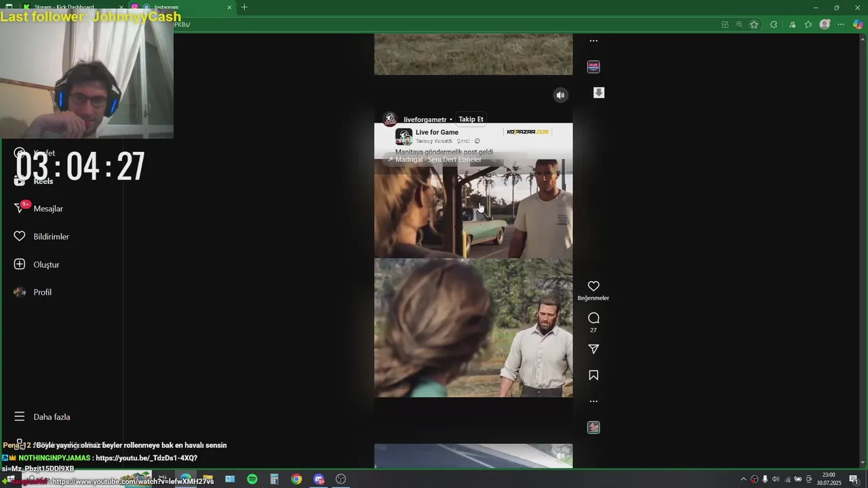Screen dimensions: 868x488
Task: Click the browser profile avatar
Action: [x=825, y=24]
